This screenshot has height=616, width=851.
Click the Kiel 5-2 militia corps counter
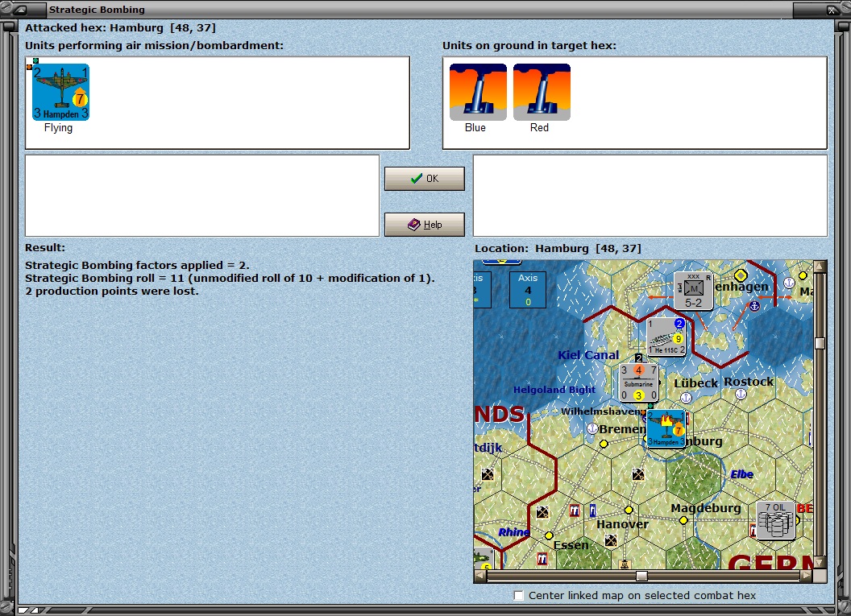[x=693, y=291]
